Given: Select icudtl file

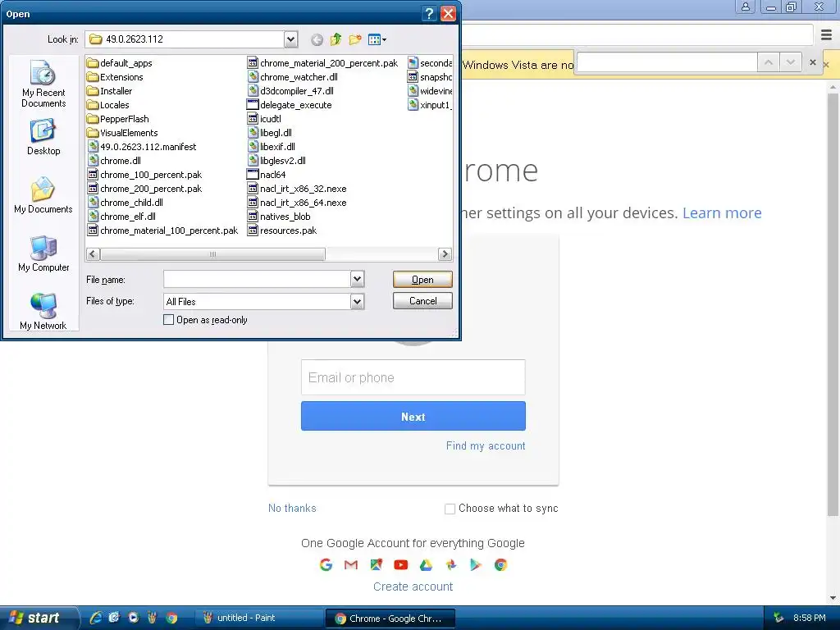Looking at the screenshot, I should tap(264, 119).
